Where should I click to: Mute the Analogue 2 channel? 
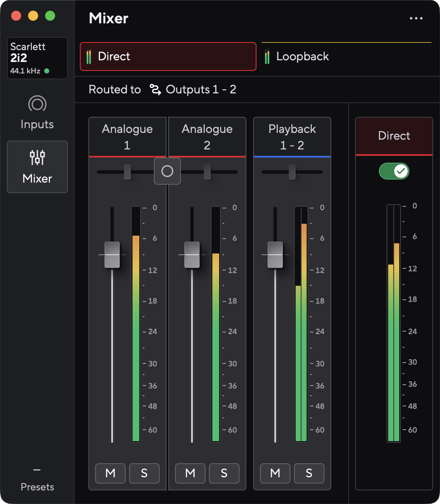190,473
